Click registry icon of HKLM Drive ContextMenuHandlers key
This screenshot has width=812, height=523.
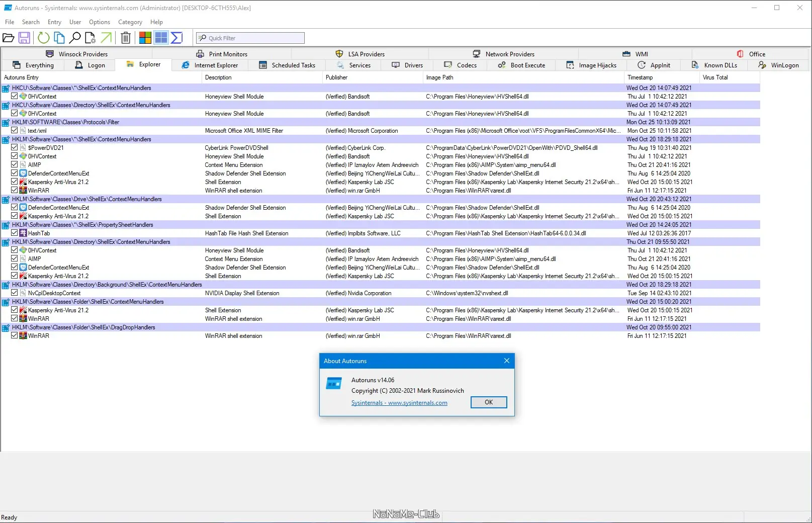(x=6, y=199)
